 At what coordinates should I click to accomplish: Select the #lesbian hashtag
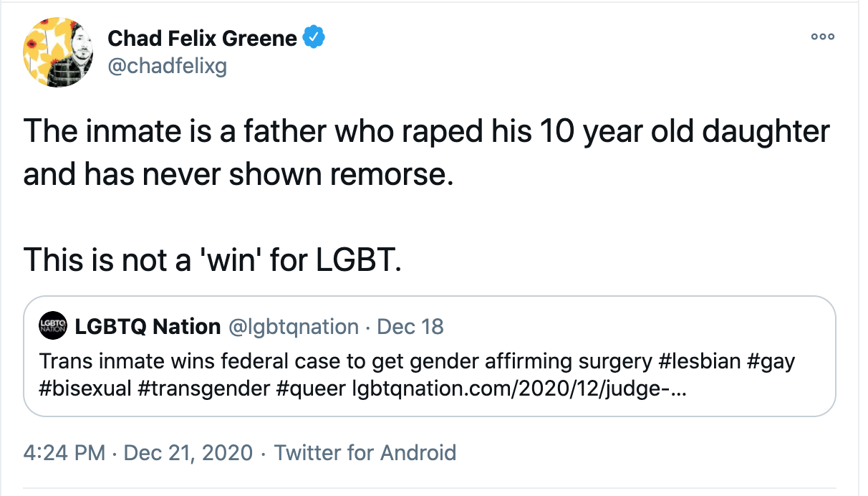click(x=699, y=361)
